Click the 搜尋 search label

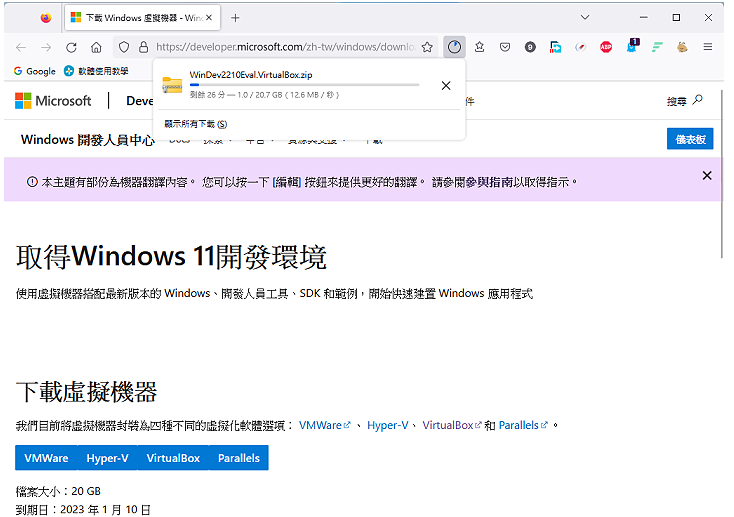point(677,101)
